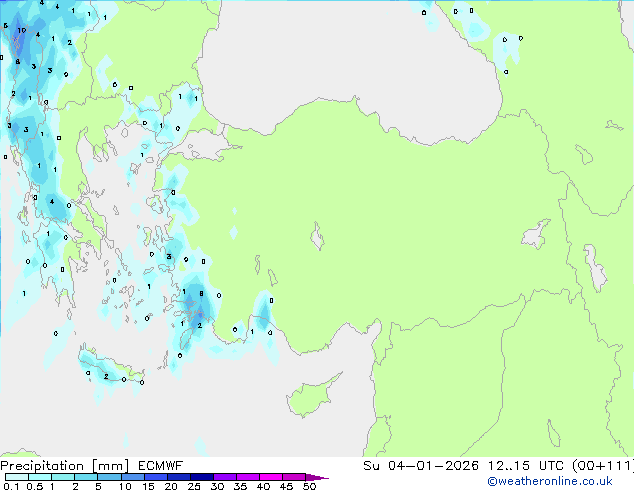The height and width of the screenshot is (490, 634).
Task: Click the purple swatch between 30 and 35
Action: [x=225, y=477]
